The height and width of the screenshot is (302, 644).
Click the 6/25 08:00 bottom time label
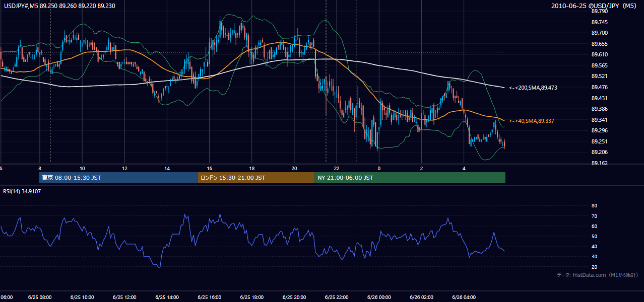coord(39,297)
